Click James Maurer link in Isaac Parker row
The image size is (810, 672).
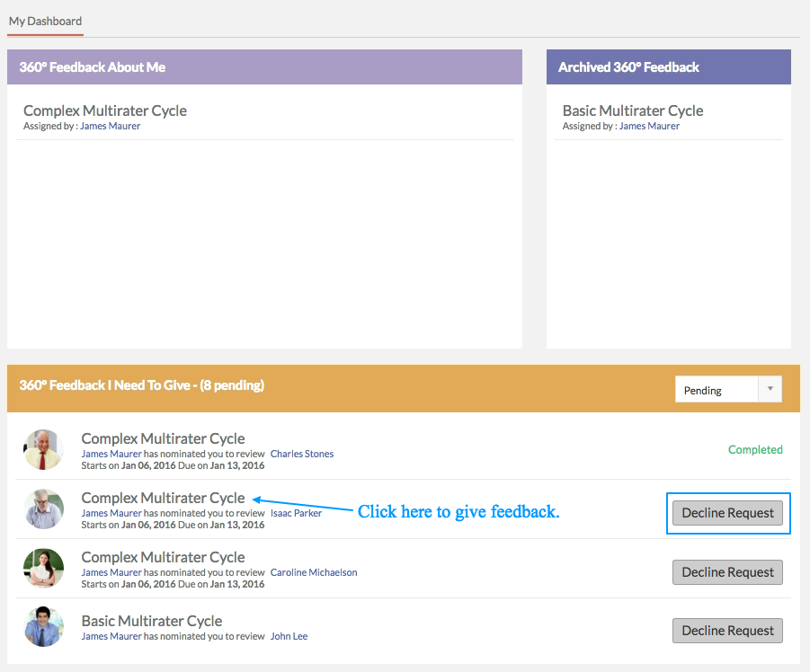tap(111, 514)
